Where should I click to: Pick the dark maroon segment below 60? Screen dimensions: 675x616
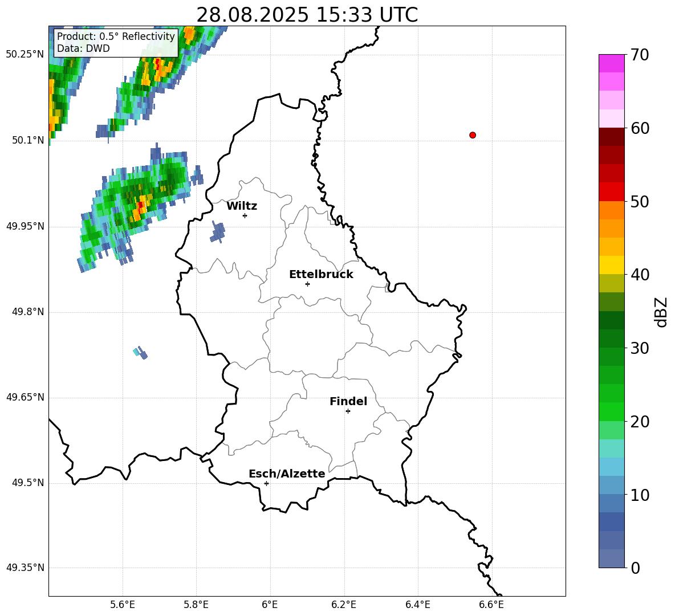coord(611,137)
